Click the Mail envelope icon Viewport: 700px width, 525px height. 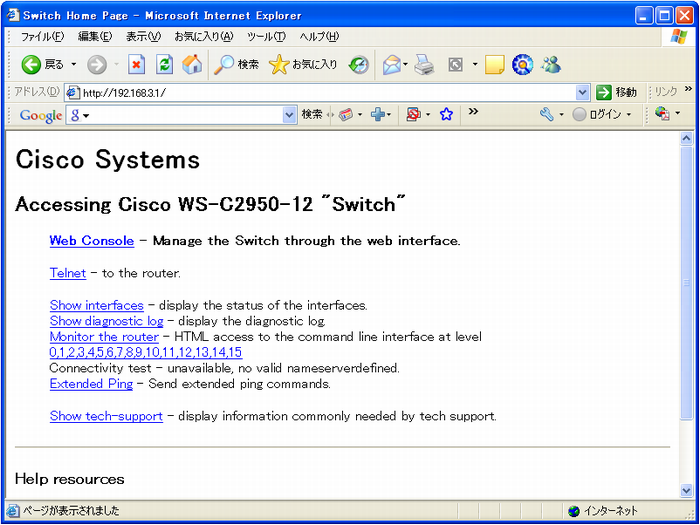click(392, 65)
